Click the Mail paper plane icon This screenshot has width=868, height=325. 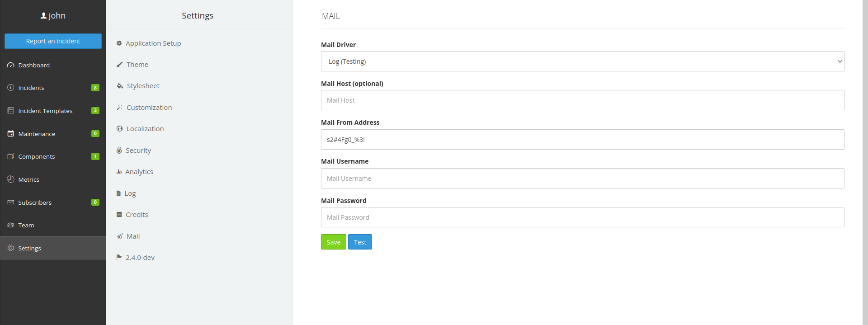point(120,236)
